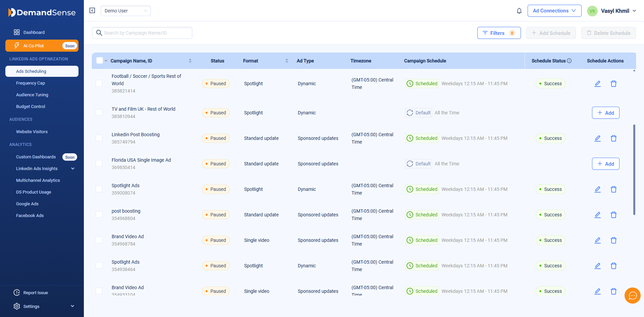644x317 pixels.
Task: Click the search magnifier icon in the campaign search bar
Action: coord(99,33)
